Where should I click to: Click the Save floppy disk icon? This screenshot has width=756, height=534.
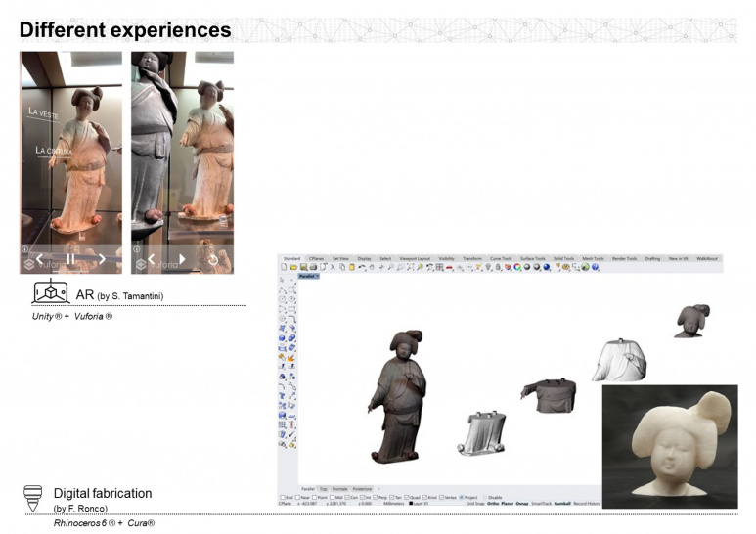point(304,267)
